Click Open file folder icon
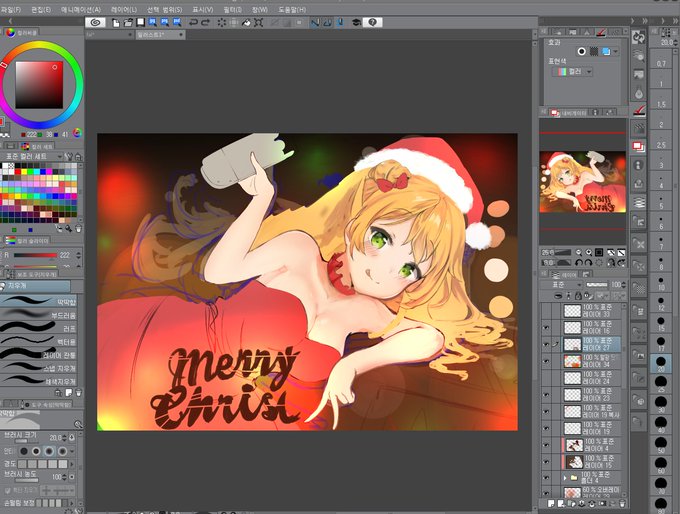This screenshot has width=680, height=514. (x=128, y=23)
